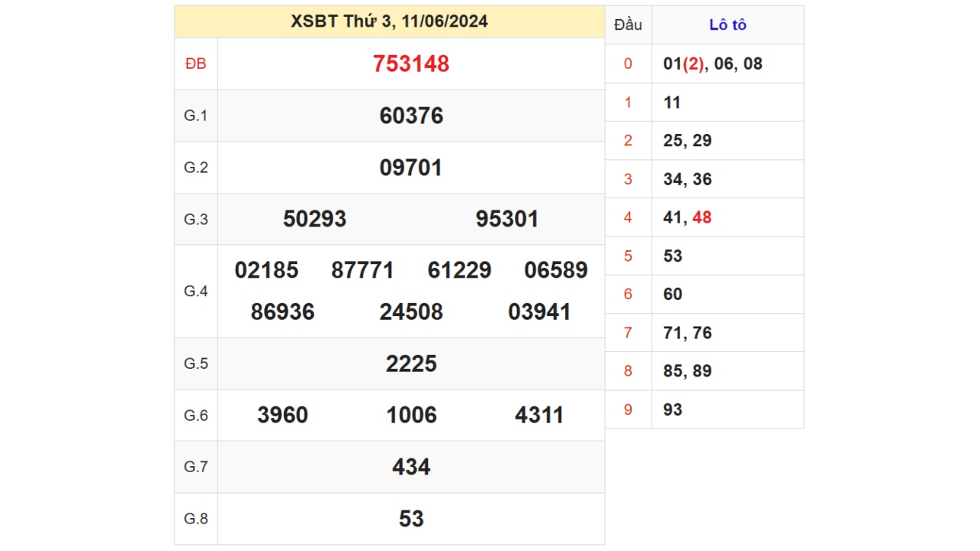
Task: Click the G.5 row label
Action: click(x=196, y=364)
